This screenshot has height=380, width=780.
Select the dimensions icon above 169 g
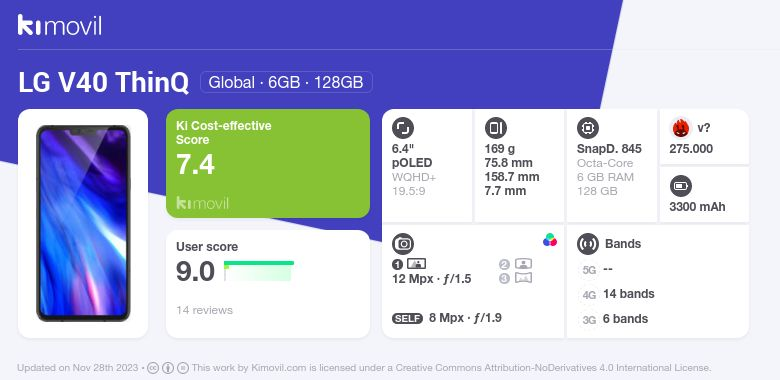coord(495,128)
